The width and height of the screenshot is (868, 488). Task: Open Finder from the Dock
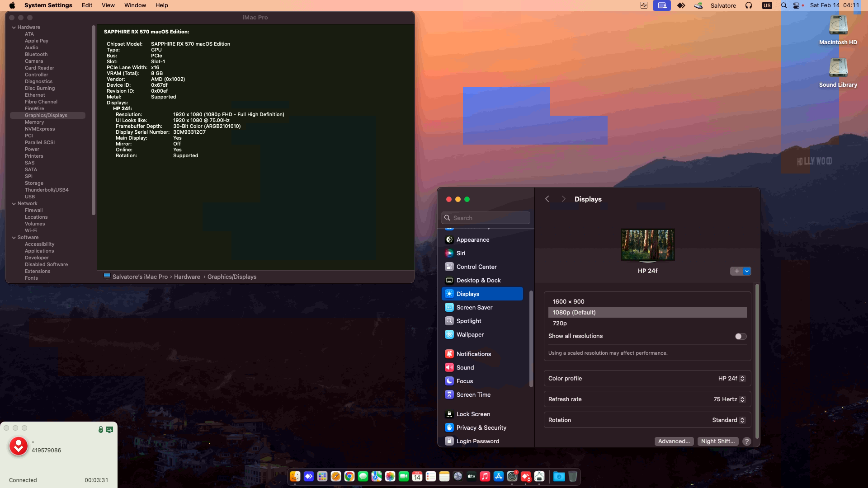[295, 476]
